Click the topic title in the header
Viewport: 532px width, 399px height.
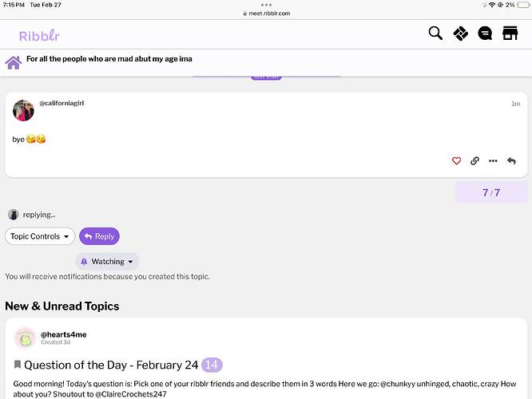(109, 58)
